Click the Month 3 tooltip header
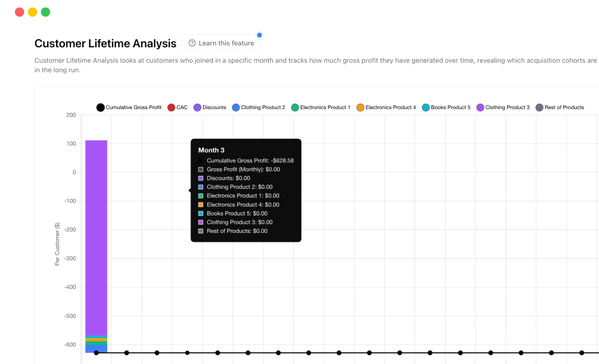The image size is (599, 364). (x=212, y=150)
